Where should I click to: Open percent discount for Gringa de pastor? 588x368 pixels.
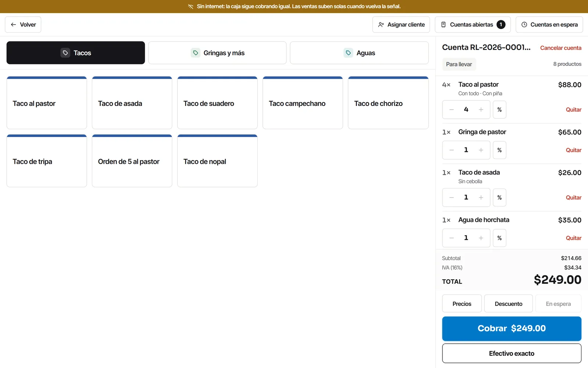click(499, 150)
